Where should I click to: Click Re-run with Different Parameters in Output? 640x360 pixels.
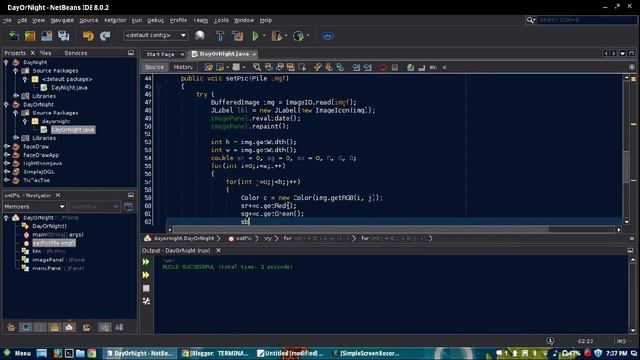(146, 275)
